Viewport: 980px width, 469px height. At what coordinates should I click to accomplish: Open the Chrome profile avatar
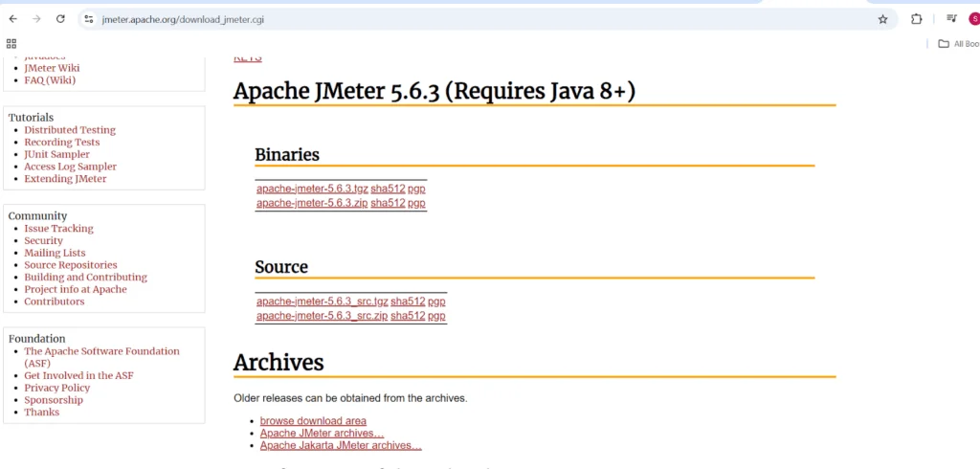point(974,19)
